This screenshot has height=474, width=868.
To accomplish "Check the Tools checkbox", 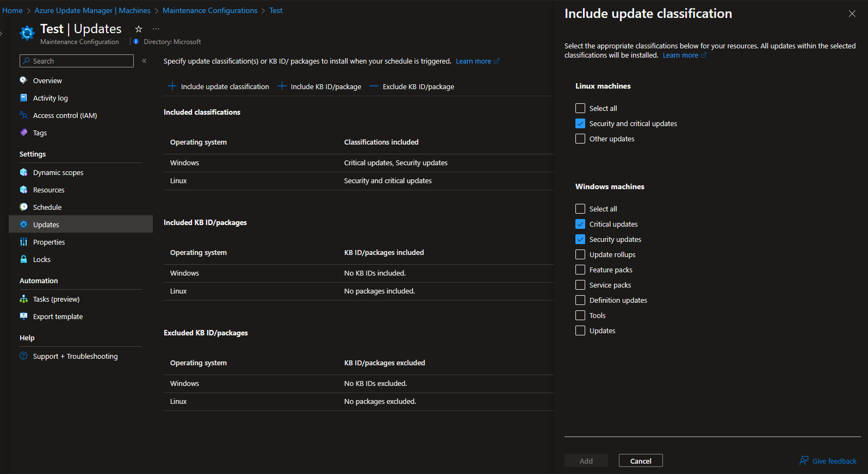I will point(580,315).
